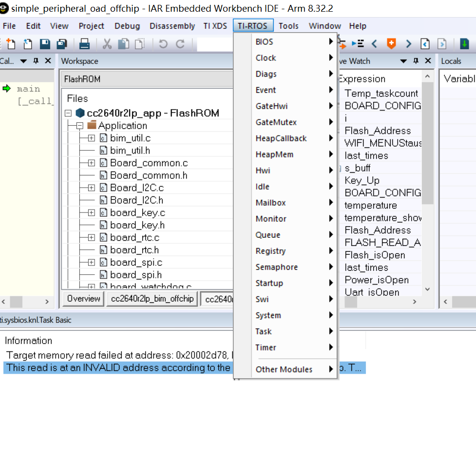Viewport: 476px width, 460px height.
Task: Expand the Board_common.c tree node
Action: [x=91, y=163]
